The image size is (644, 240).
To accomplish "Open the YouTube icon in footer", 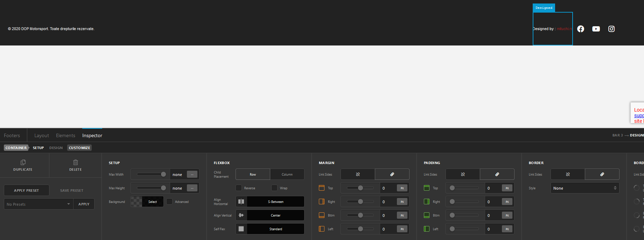I will 596,29.
